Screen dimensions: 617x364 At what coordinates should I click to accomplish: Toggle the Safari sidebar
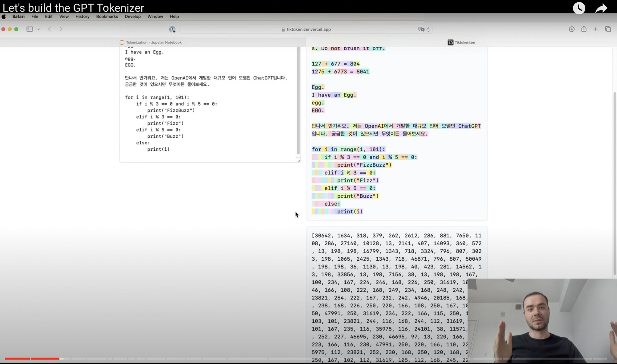point(30,29)
